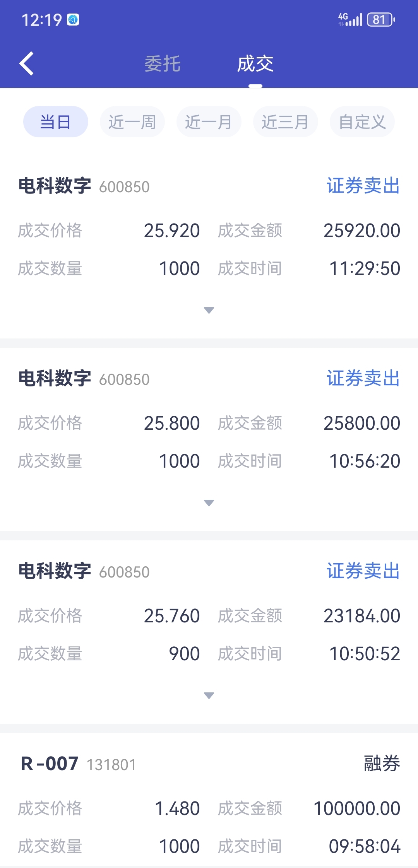Tap 证券卖出 label on 25800.00 trade

point(363,378)
